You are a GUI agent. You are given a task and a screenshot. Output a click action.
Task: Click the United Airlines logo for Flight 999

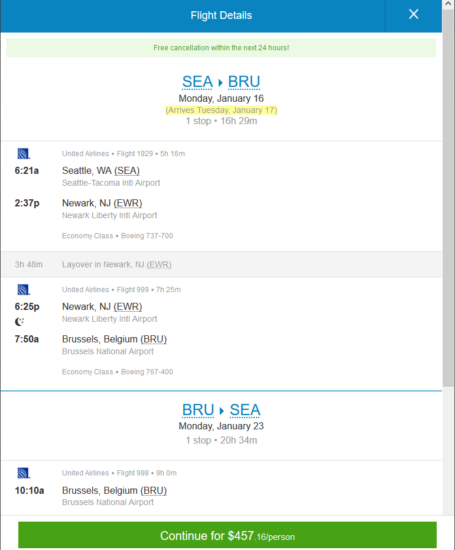pyautogui.click(x=24, y=290)
